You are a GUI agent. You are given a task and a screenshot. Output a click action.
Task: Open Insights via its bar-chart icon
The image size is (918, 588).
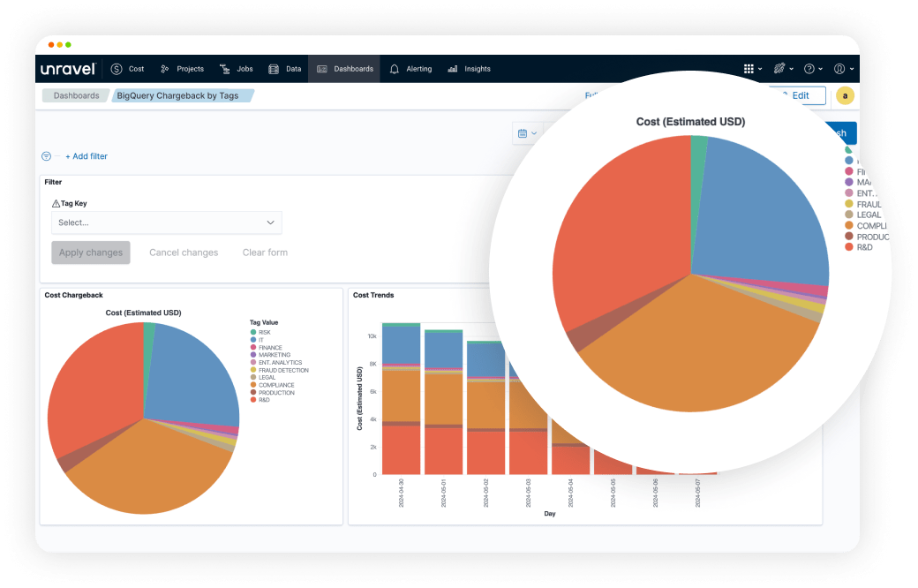pyautogui.click(x=453, y=69)
